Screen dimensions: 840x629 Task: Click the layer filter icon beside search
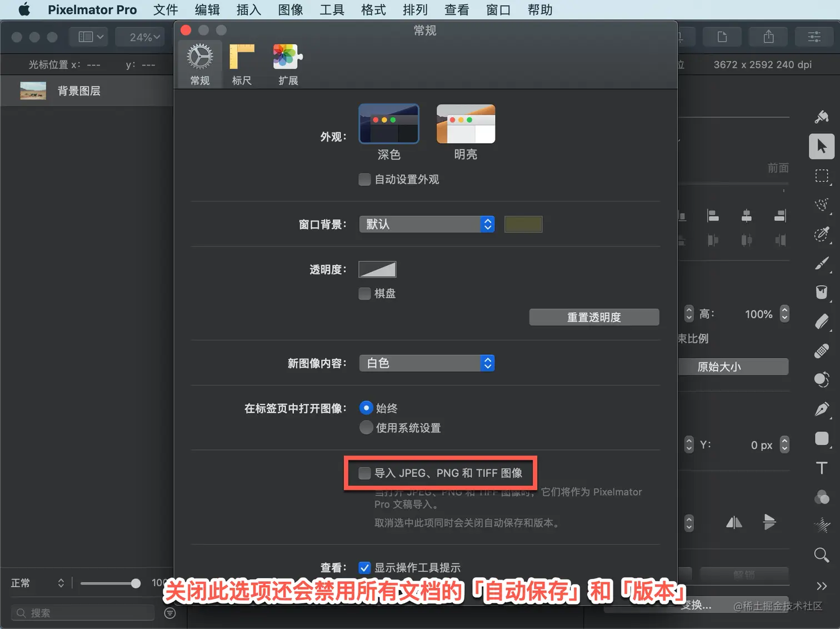click(170, 613)
